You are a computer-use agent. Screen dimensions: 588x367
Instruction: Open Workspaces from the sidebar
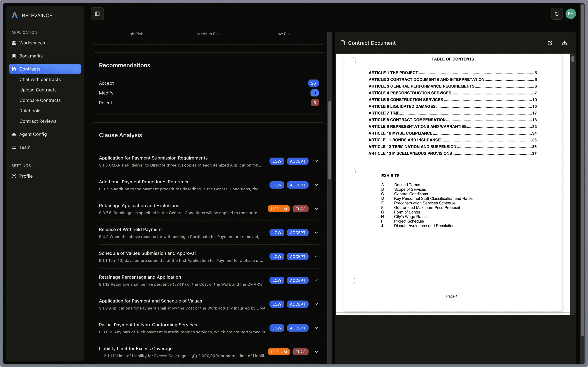click(32, 43)
